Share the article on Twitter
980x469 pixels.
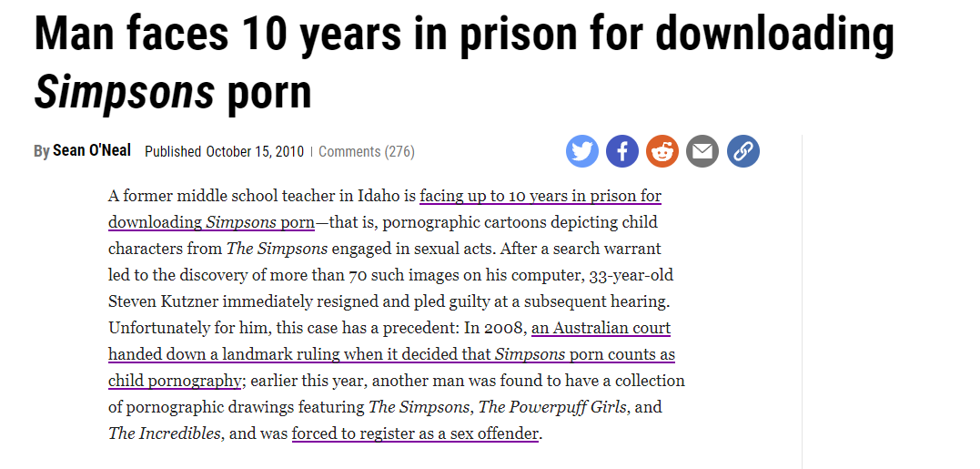point(581,151)
